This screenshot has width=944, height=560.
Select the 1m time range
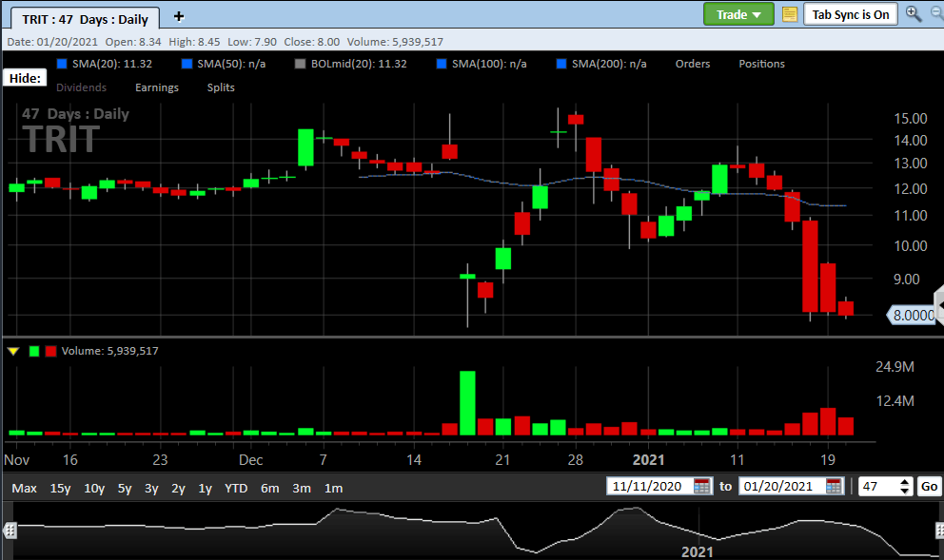pyautogui.click(x=333, y=488)
